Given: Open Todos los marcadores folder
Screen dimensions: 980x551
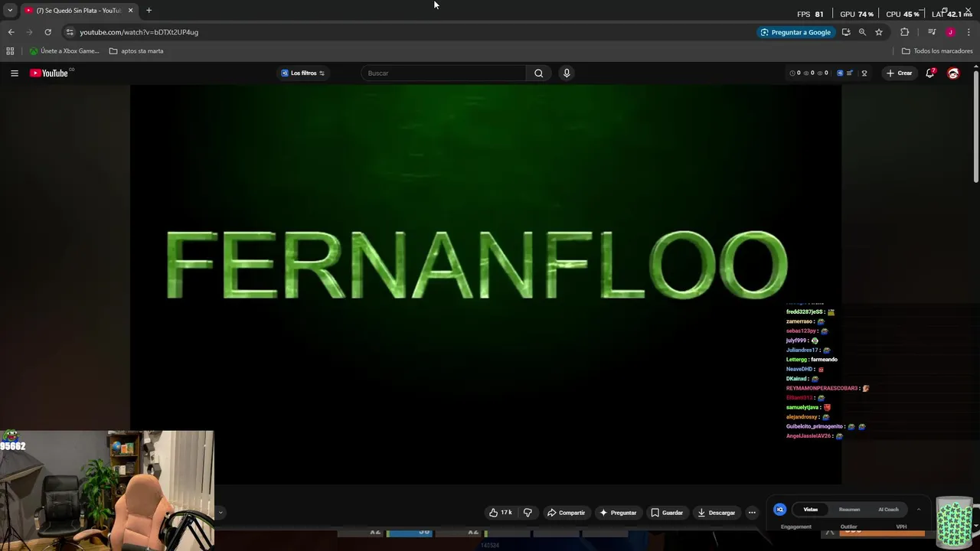Looking at the screenshot, I should coord(937,51).
